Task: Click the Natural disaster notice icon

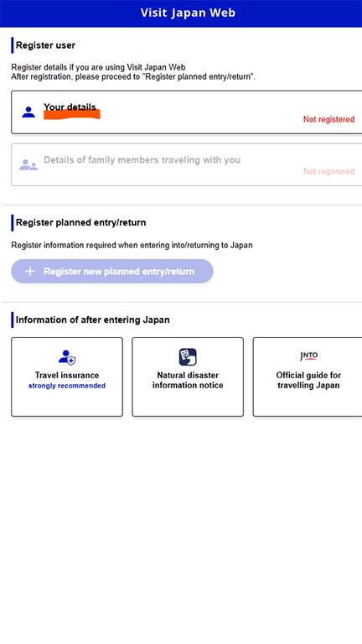Action: pyautogui.click(x=188, y=357)
